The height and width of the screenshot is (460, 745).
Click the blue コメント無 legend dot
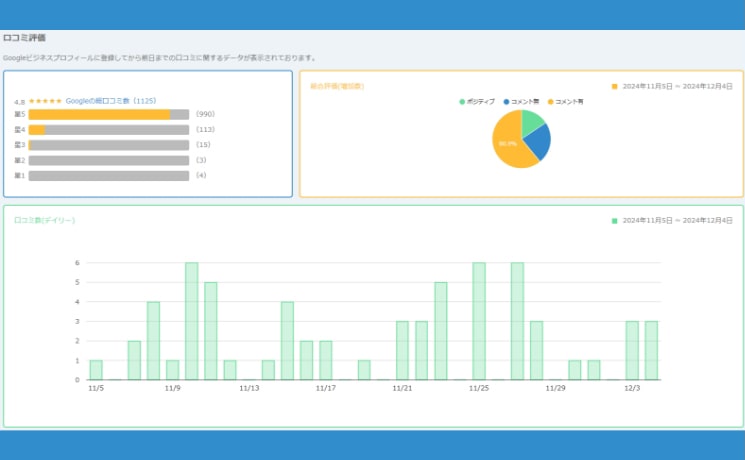coord(507,101)
